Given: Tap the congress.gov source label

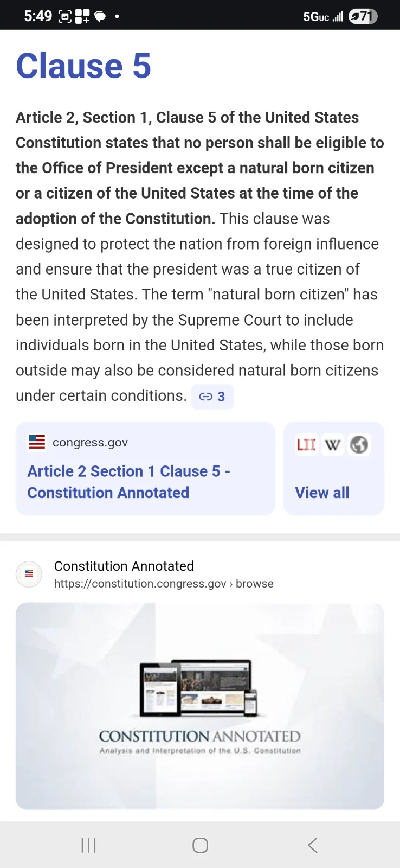Looking at the screenshot, I should (90, 443).
